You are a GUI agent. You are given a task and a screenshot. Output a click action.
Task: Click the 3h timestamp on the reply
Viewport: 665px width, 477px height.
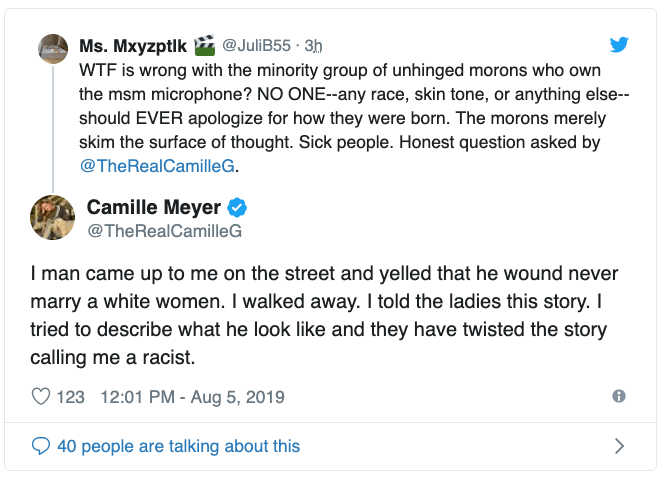click(x=314, y=45)
